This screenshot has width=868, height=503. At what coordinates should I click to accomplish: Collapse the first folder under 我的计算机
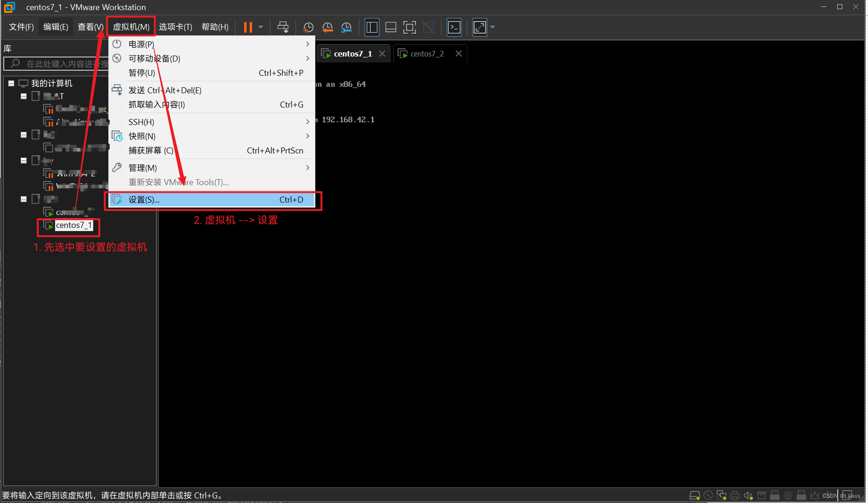click(x=23, y=96)
